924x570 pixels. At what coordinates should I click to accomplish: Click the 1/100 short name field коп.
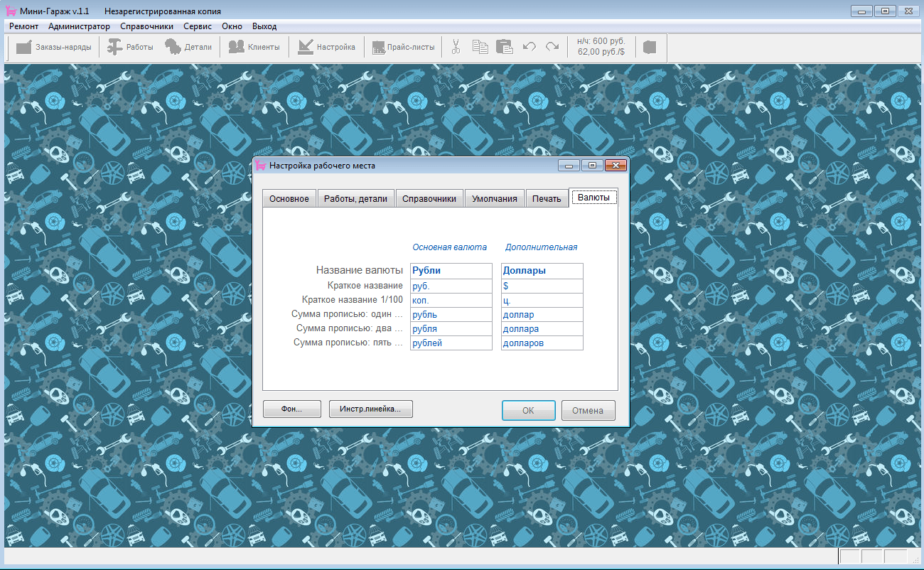click(451, 300)
